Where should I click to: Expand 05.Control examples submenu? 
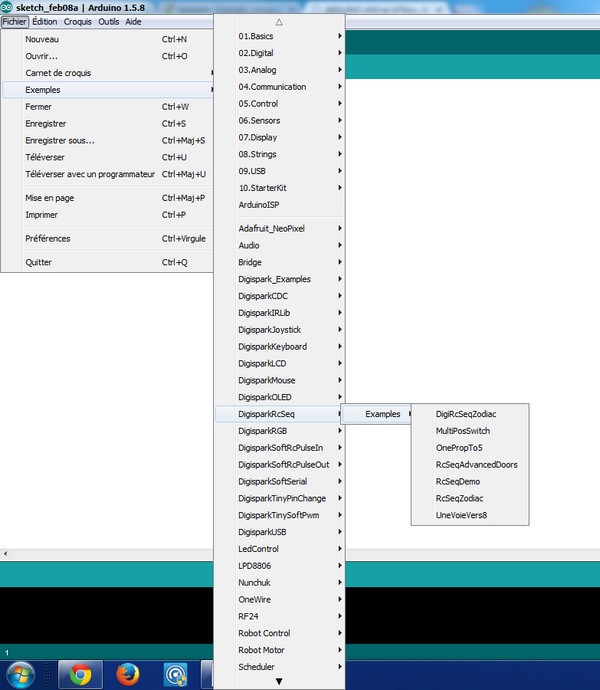(x=280, y=104)
